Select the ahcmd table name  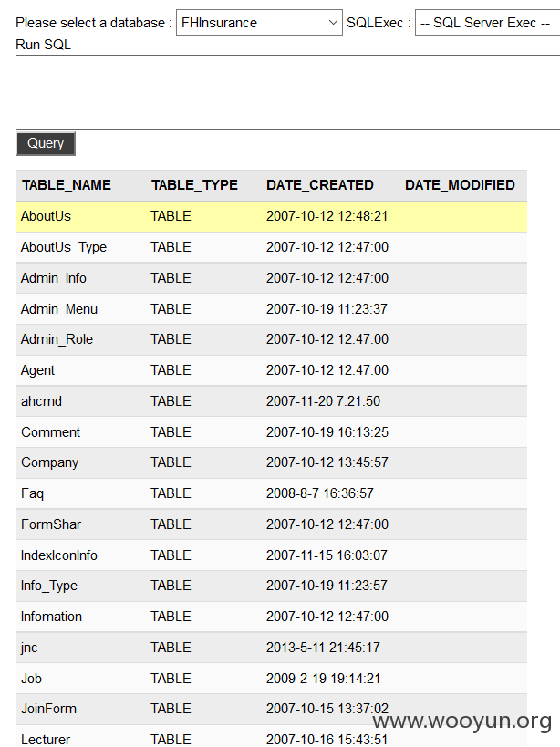41,401
